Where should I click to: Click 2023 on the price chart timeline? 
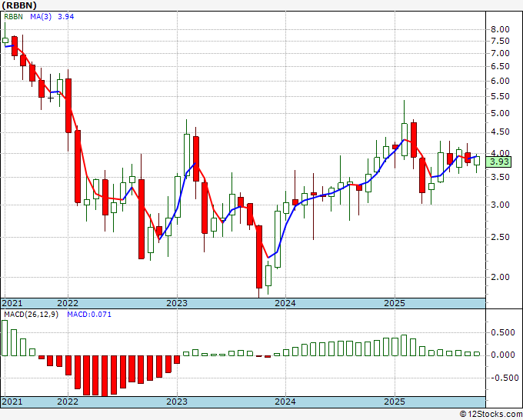(x=177, y=303)
